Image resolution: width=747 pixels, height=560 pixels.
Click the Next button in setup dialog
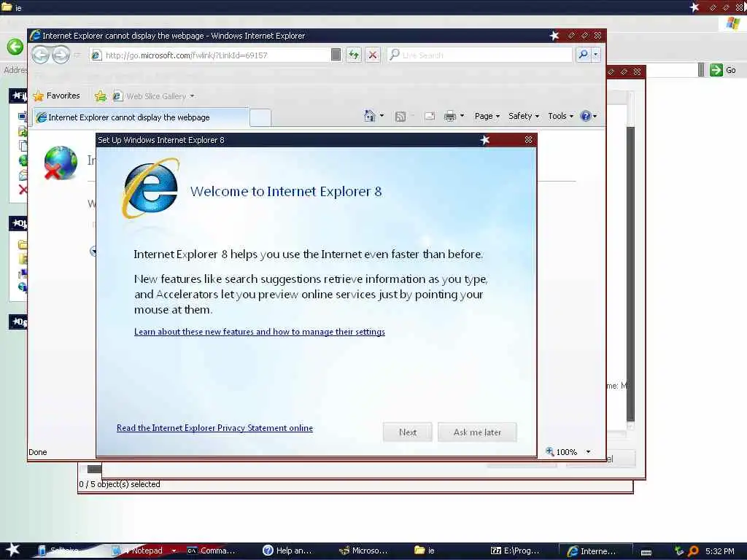pyautogui.click(x=407, y=432)
